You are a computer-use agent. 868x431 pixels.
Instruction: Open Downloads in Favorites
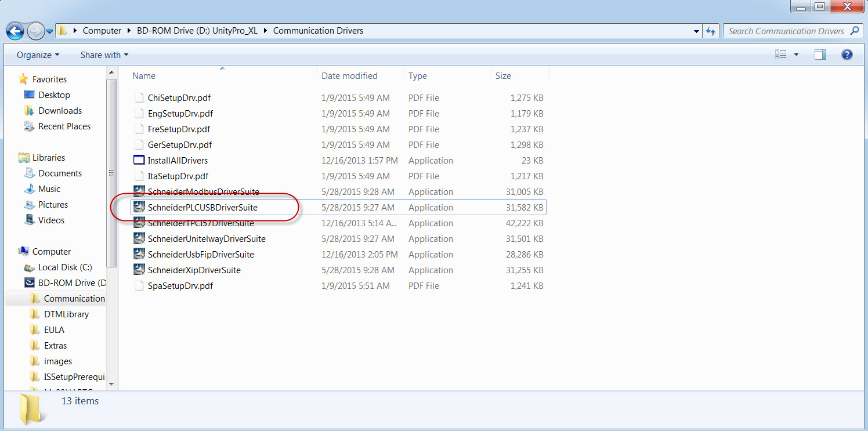tap(60, 110)
